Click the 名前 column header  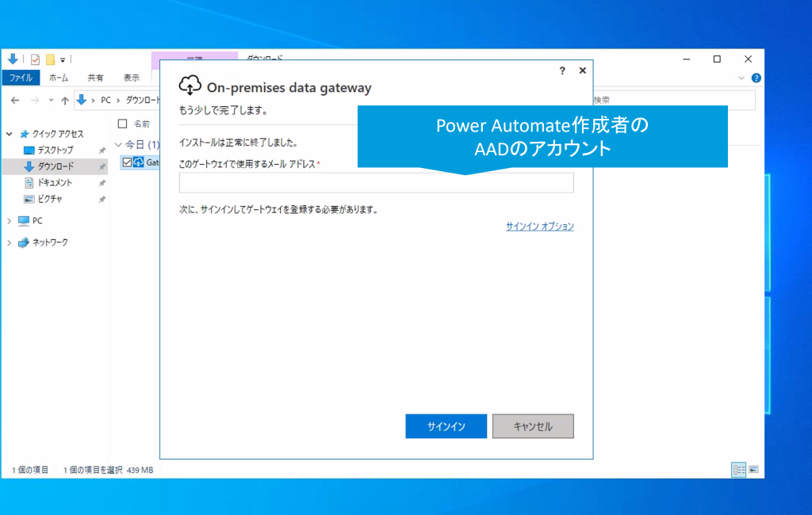pos(141,124)
